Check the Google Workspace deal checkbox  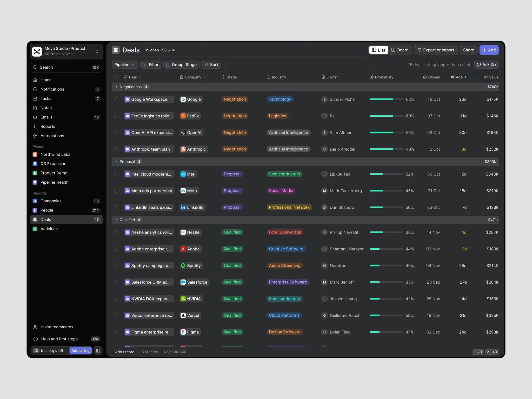[116, 99]
